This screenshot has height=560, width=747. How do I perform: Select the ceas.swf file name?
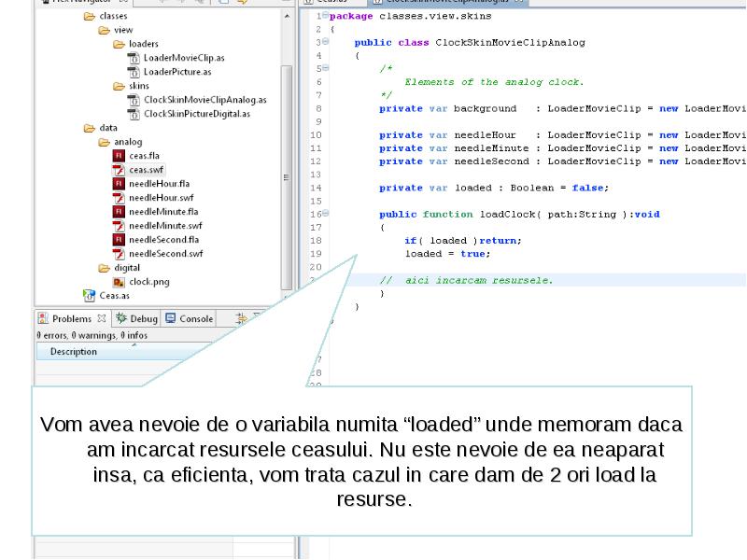tap(147, 170)
